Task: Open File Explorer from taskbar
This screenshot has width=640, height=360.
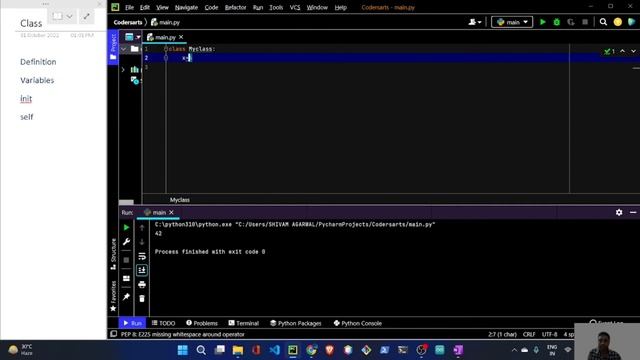Action: click(238, 350)
